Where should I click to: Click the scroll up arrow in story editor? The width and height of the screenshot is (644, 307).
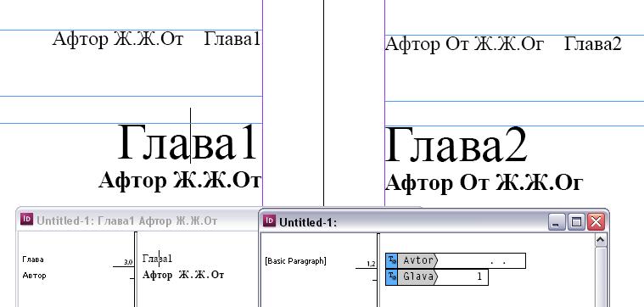[600, 241]
